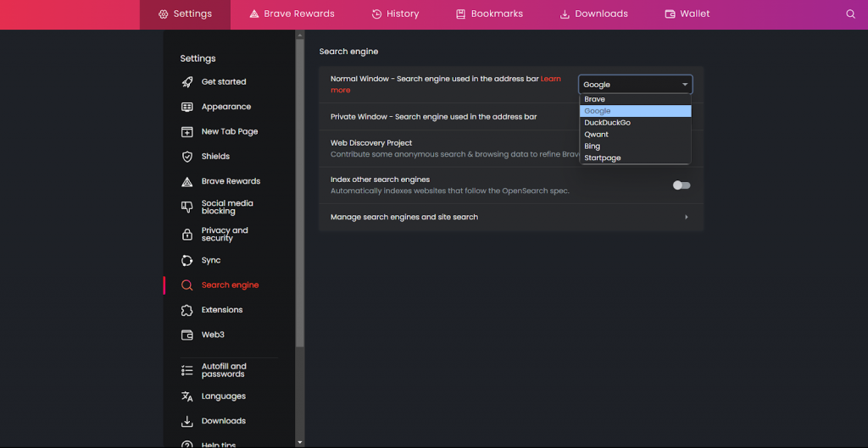Viewport: 868px width, 448px height.
Task: Collapse the Normal Window search engine dropdown
Action: click(x=636, y=85)
